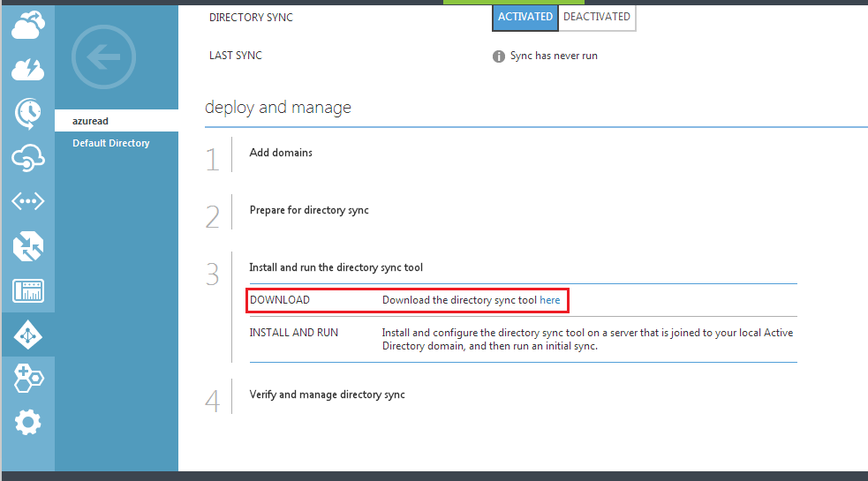
Task: Click the 'here' link to download sync tool
Action: (550, 300)
